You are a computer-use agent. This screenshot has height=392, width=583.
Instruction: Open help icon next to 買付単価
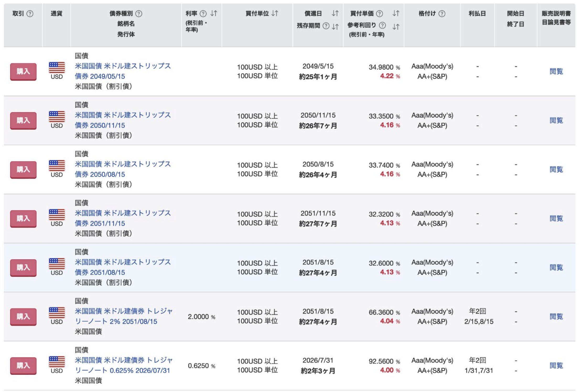point(379,14)
